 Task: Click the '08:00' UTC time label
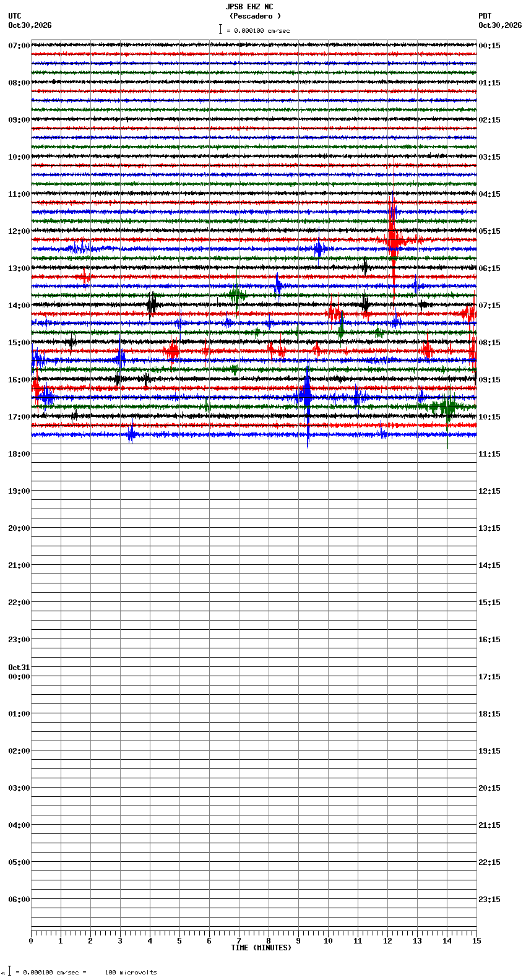tap(19, 83)
